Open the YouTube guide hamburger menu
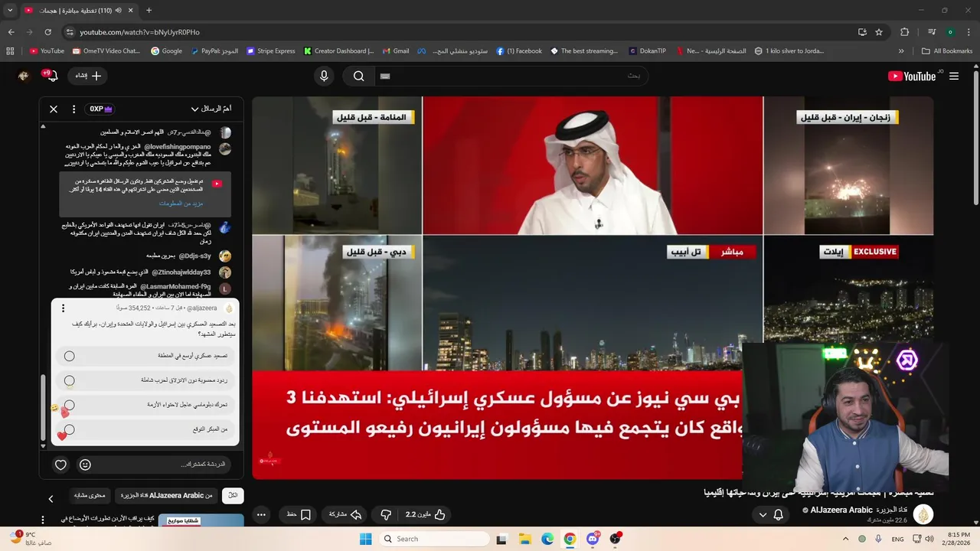The width and height of the screenshot is (980, 551). tap(954, 76)
